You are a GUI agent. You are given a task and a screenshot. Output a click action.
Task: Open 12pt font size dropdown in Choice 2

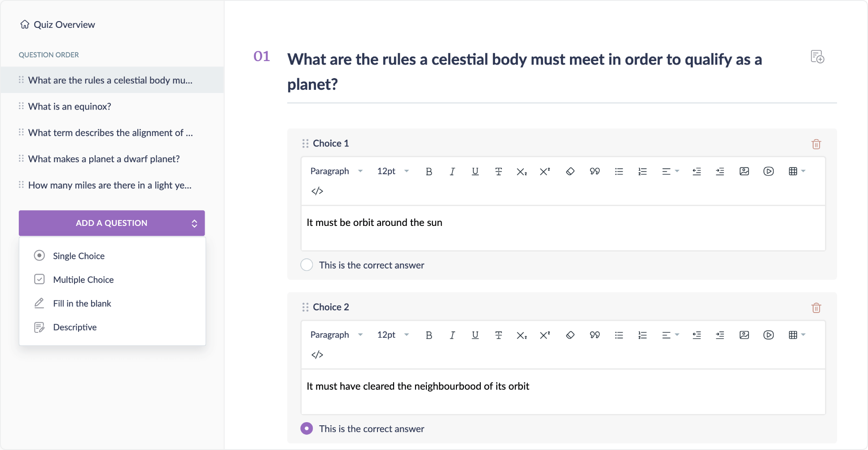tap(393, 335)
